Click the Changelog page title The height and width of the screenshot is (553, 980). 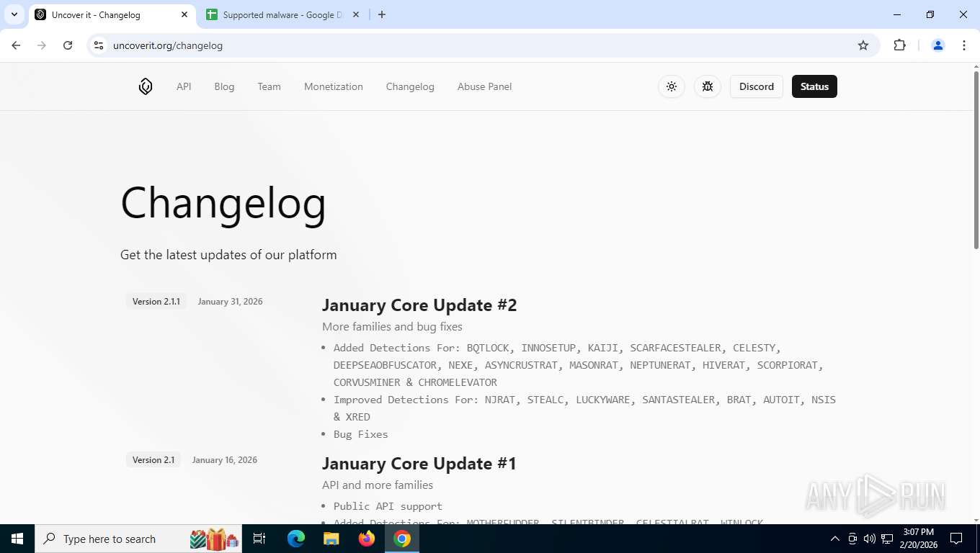click(x=223, y=203)
